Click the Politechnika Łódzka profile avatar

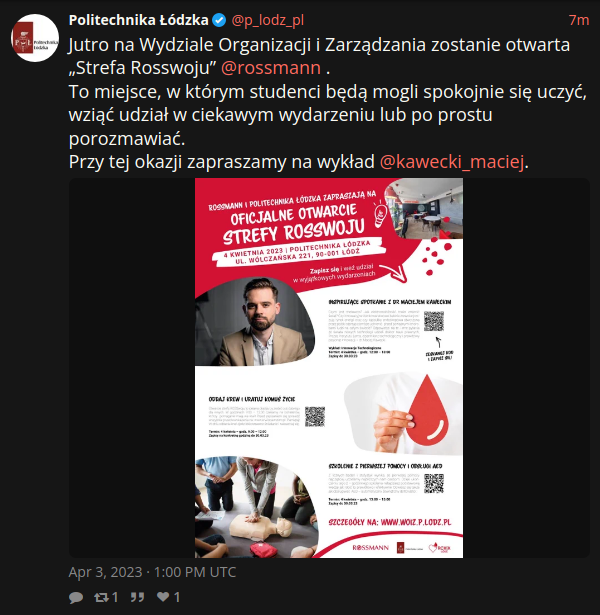click(x=35, y=38)
